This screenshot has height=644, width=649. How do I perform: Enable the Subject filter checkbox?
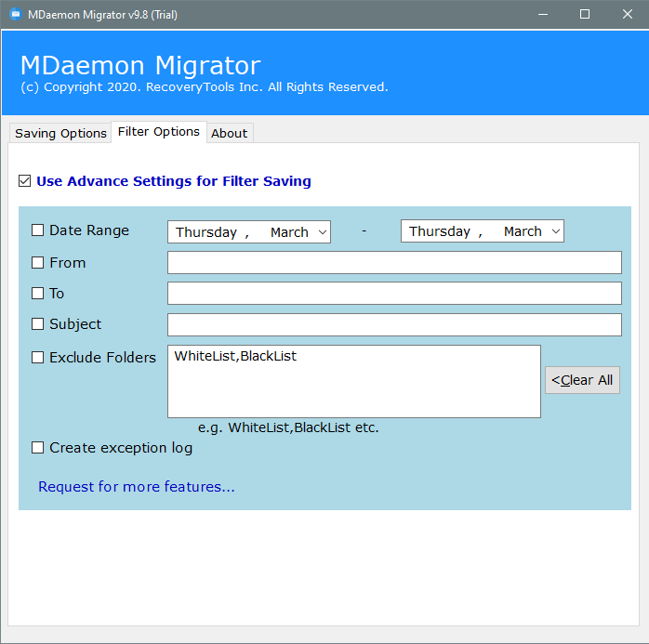coord(38,324)
